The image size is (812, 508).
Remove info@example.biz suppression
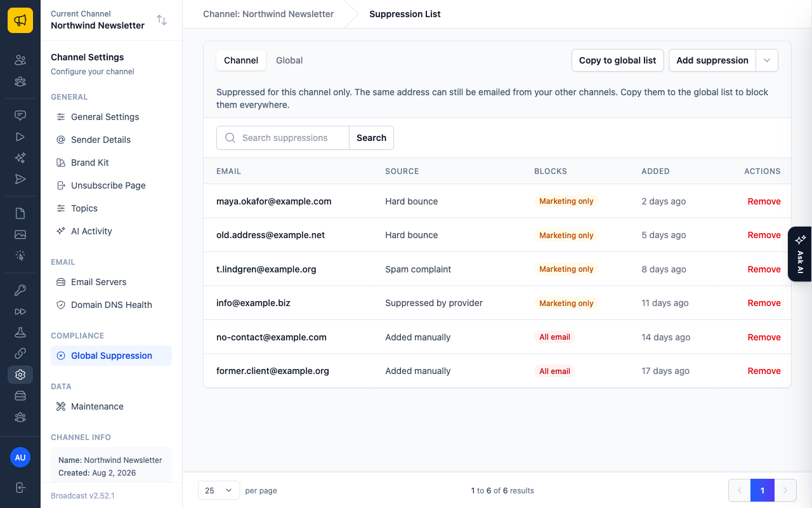764,303
